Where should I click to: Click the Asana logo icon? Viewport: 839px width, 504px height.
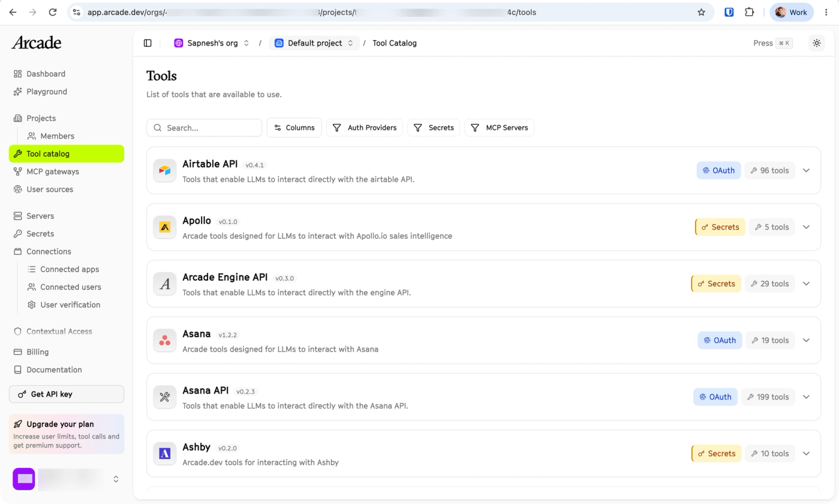(165, 340)
